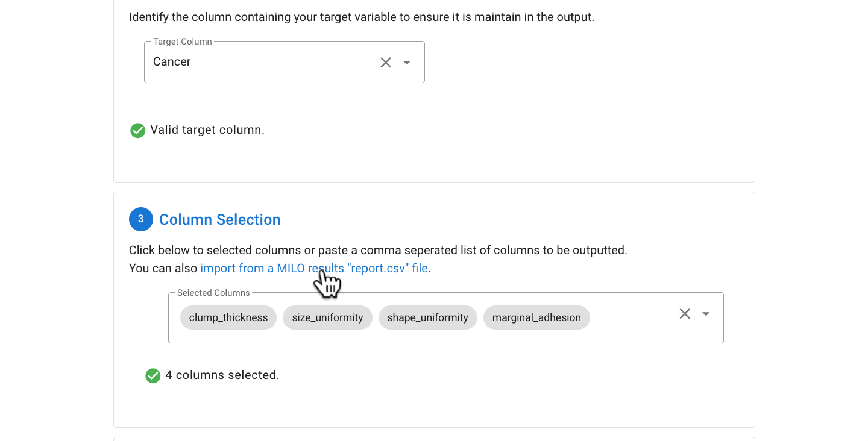Open the import from MILO results link
This screenshot has height=441, width=868.
[x=314, y=268]
